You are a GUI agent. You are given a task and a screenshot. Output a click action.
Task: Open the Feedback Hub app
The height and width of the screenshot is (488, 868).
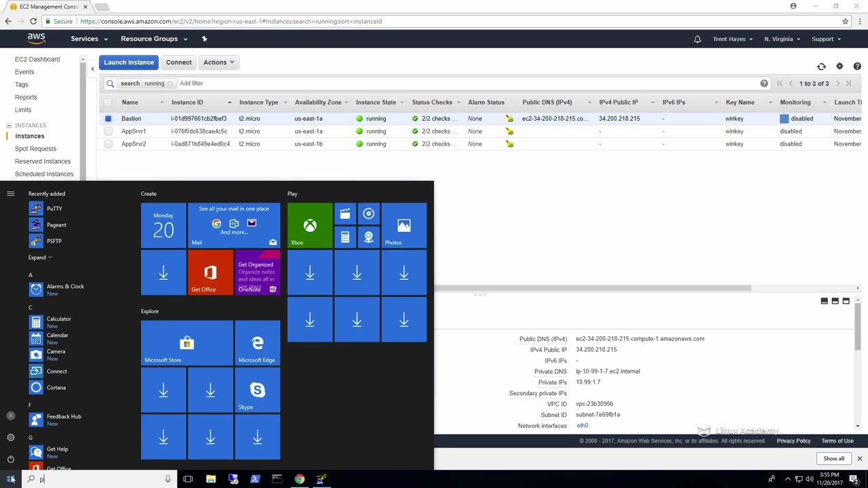56,420
